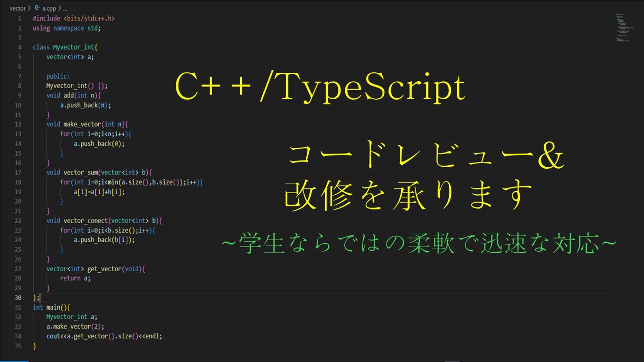The image size is (644, 362).
Task: Open the vector folder breadcrumb
Action: click(x=17, y=8)
